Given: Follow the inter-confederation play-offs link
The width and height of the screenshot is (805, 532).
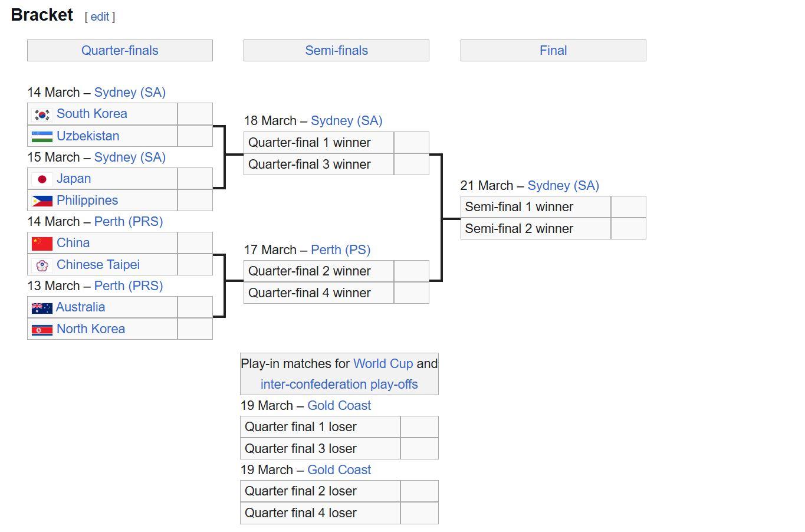Looking at the screenshot, I should tap(339, 384).
